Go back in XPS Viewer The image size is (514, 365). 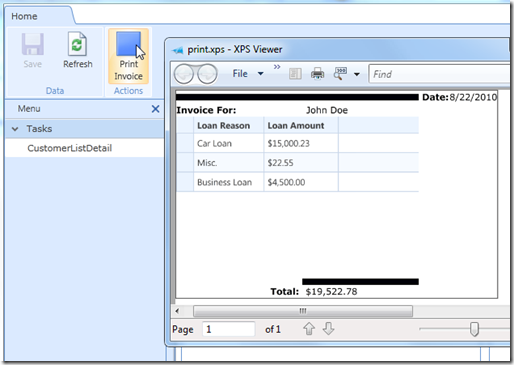[184, 74]
